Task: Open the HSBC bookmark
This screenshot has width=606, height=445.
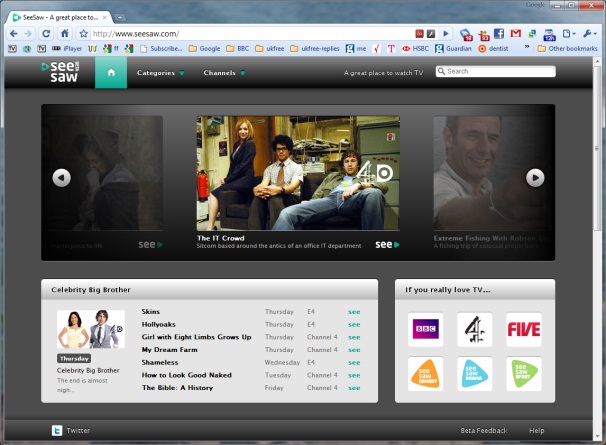Action: pos(415,48)
